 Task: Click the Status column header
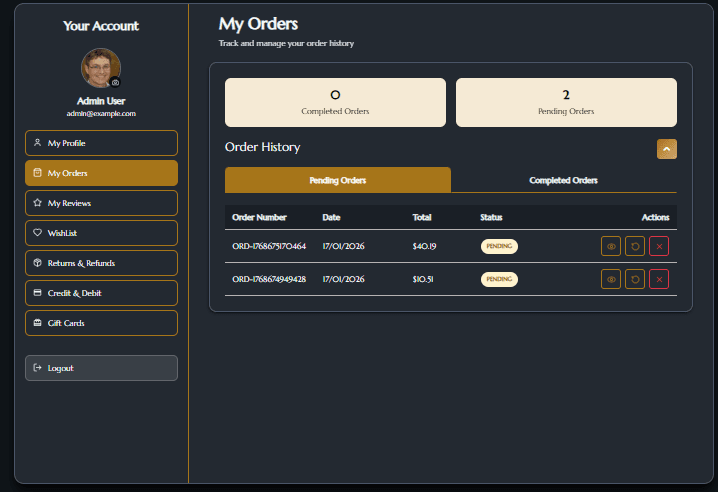491,218
